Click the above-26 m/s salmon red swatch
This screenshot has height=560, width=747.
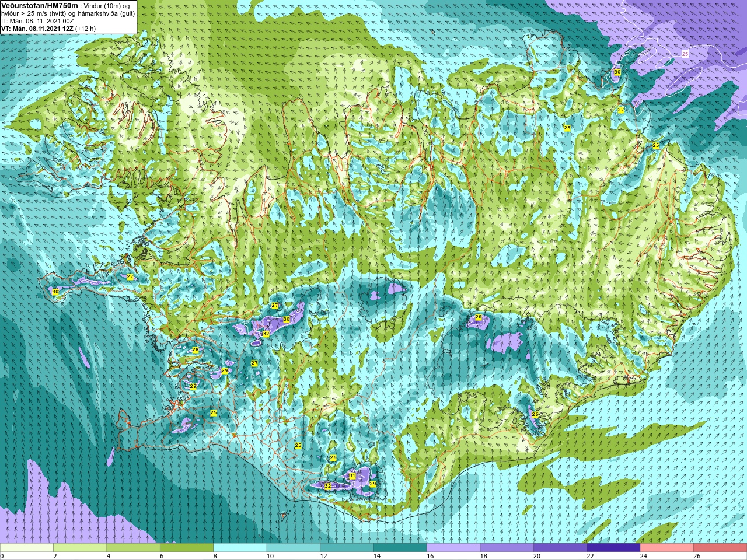coord(720,548)
